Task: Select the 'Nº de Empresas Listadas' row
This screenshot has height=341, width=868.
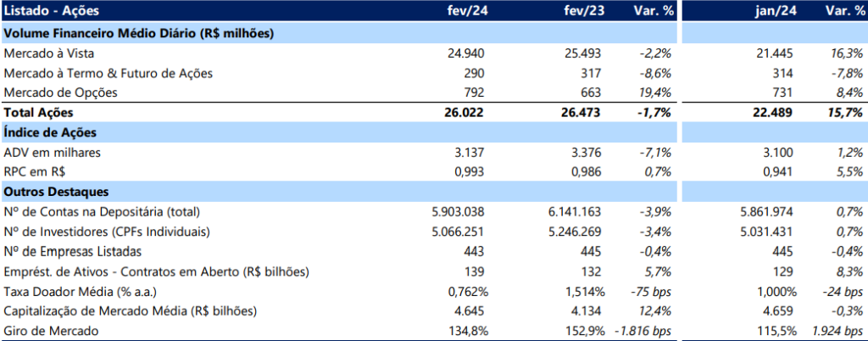Action: 73,251
